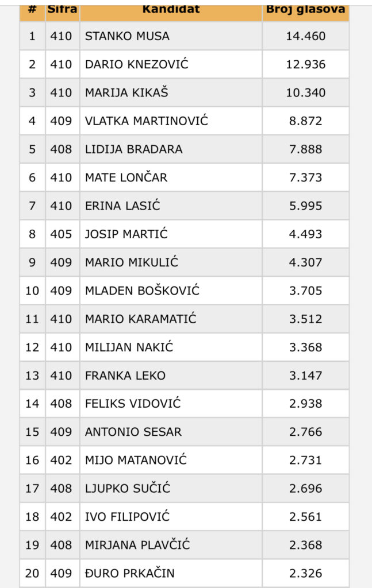Select the vote count 14.460
Screen dimensions: 372x588
[305, 36]
